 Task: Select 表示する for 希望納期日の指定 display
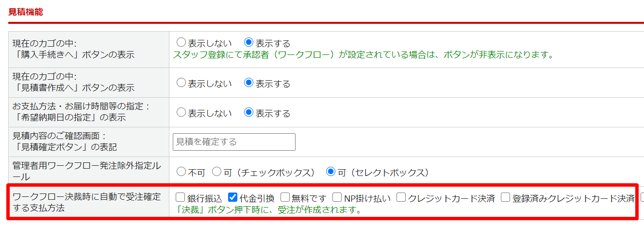click(x=249, y=113)
